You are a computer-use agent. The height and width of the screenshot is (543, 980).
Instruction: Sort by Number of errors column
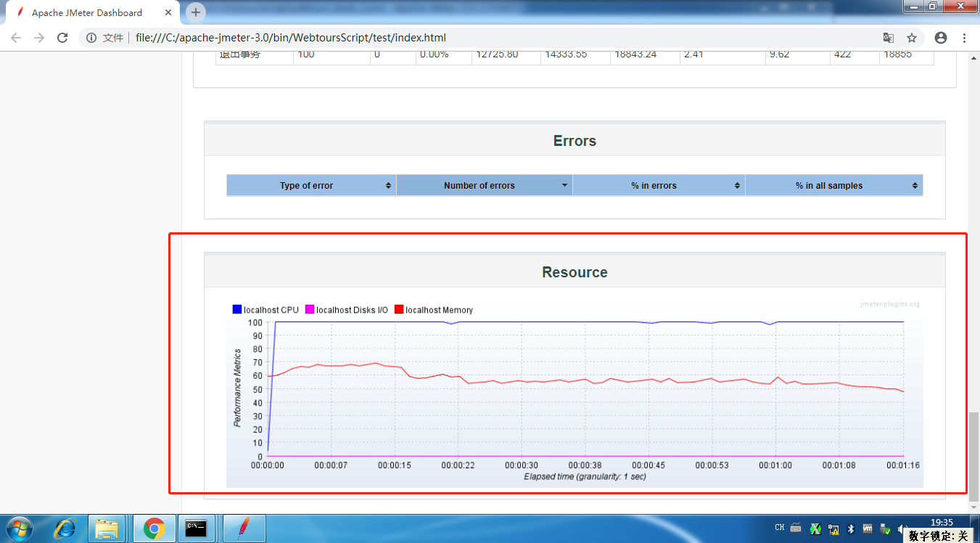click(x=485, y=185)
